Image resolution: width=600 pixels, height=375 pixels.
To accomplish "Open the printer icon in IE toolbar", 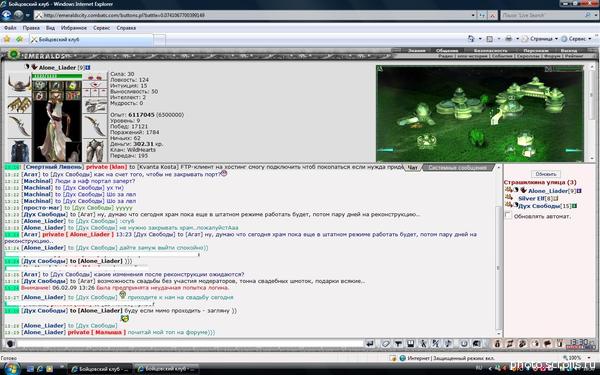I will coord(509,39).
